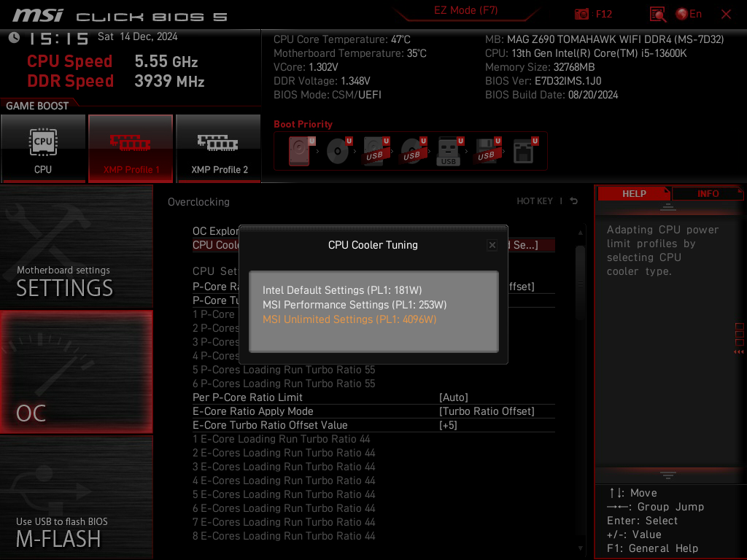Open Per P-Core Ratio Limit [Auto] dropdown
Viewport: 747px width, 560px height.
tap(454, 397)
